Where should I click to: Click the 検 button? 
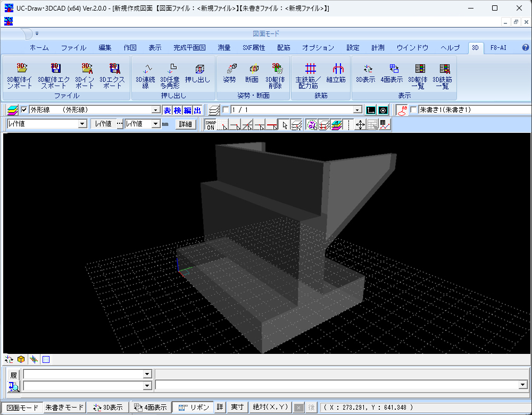(x=178, y=110)
